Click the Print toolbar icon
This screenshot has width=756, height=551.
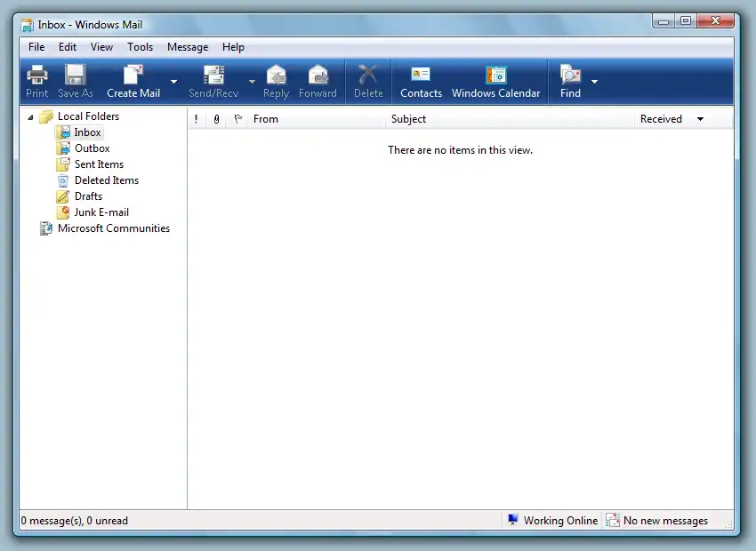pos(37,76)
